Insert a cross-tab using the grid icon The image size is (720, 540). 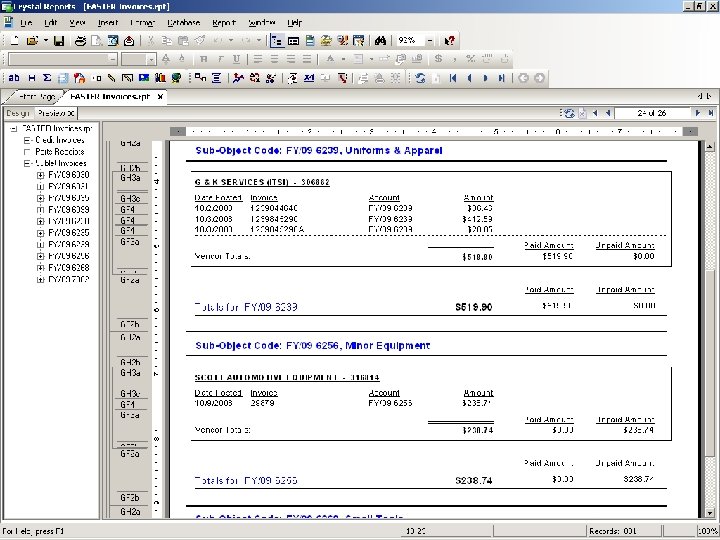point(63,78)
